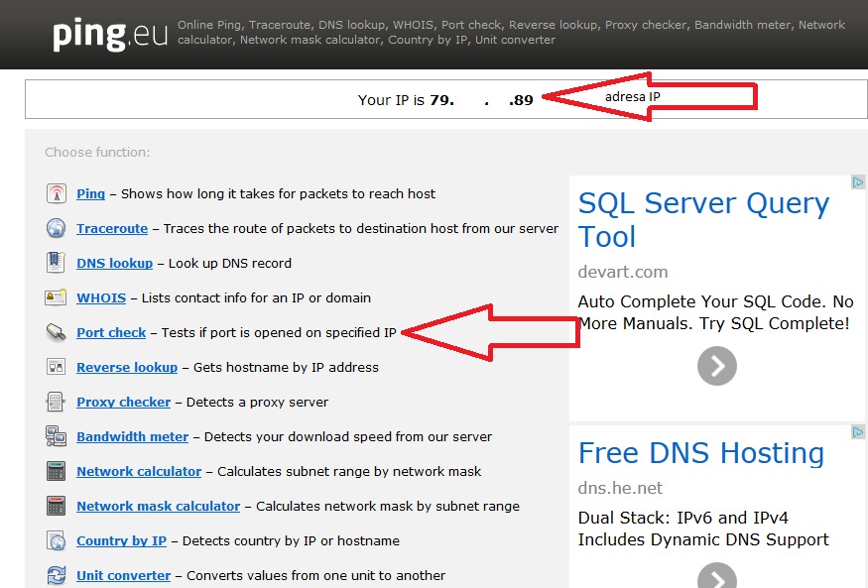Click the AdChoices icon on SQL ad
Screen dimensions: 868x588
pos(858,182)
